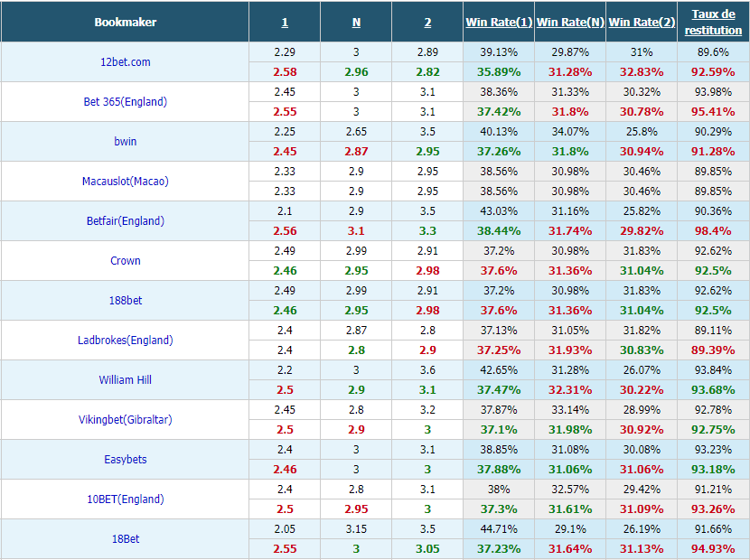Open the 12bet.com bookmaker link
The image size is (750, 560).
(x=126, y=61)
